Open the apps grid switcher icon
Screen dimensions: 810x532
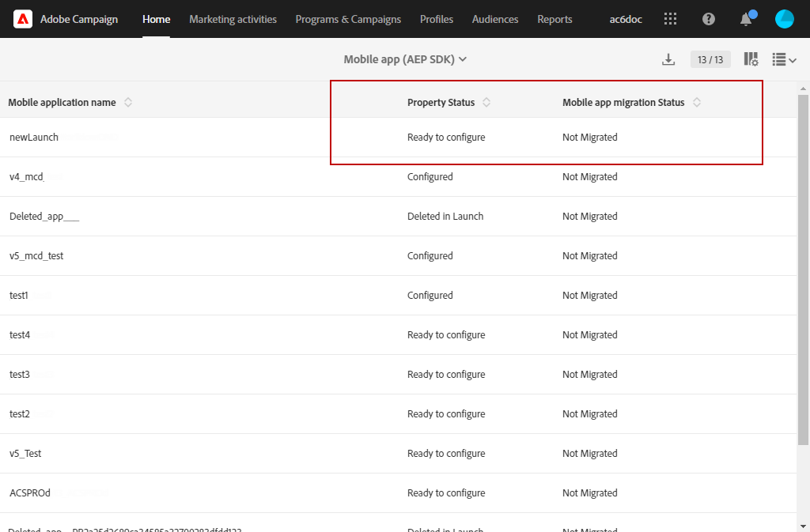tap(670, 19)
